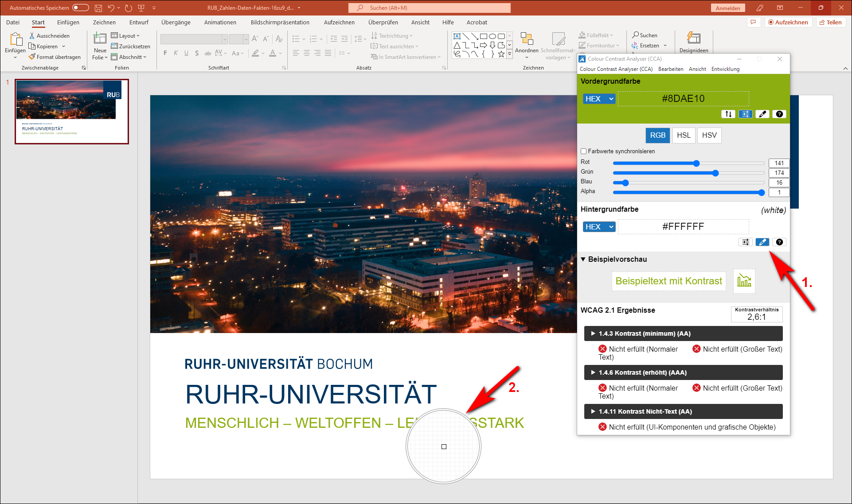Click the comments icon in the ribbon corner

click(754, 22)
